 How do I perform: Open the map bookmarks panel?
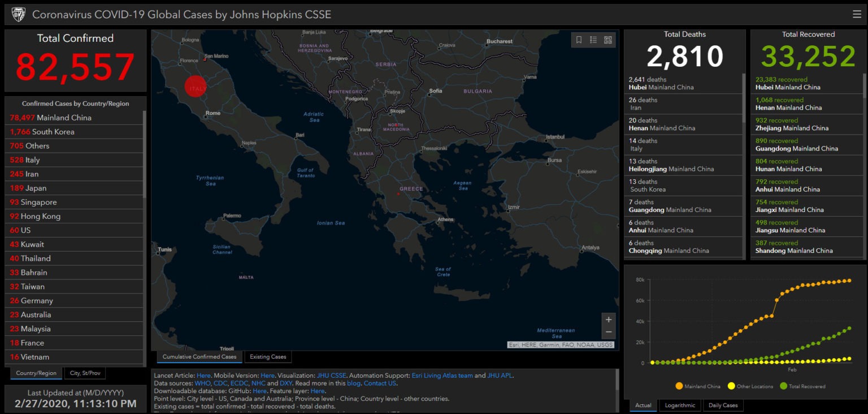(579, 41)
